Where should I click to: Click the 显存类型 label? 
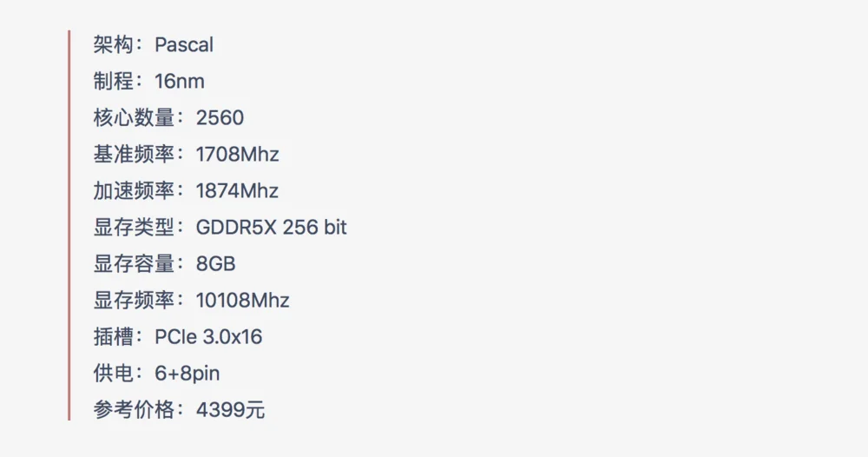pos(134,228)
